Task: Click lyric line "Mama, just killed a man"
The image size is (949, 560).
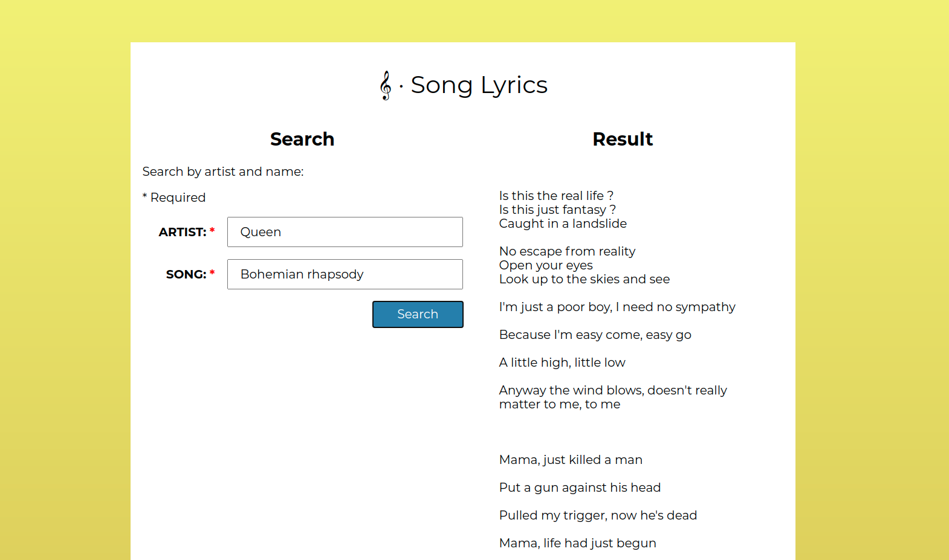Action: [x=571, y=460]
